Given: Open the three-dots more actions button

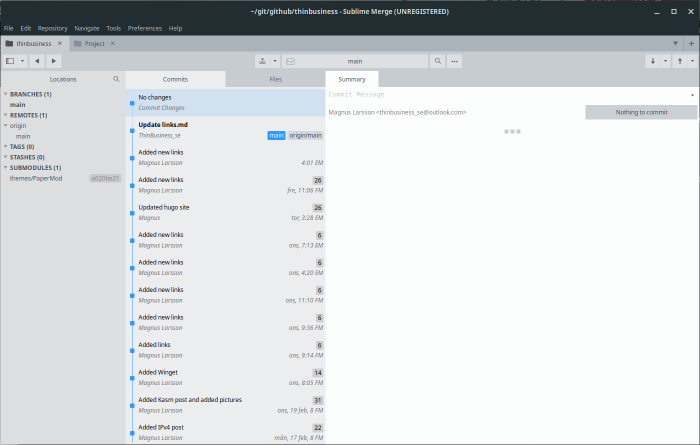Looking at the screenshot, I should (454, 61).
